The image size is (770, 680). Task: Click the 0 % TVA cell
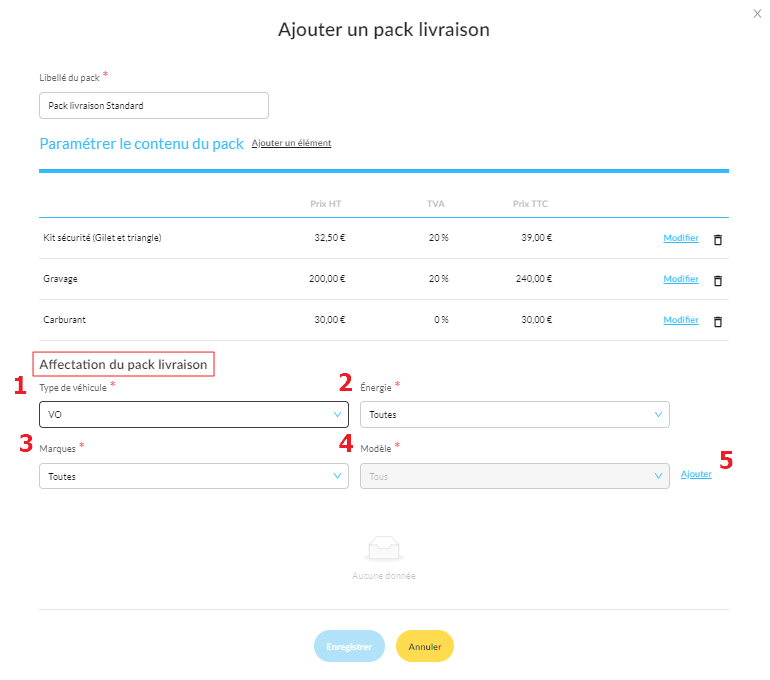[441, 320]
